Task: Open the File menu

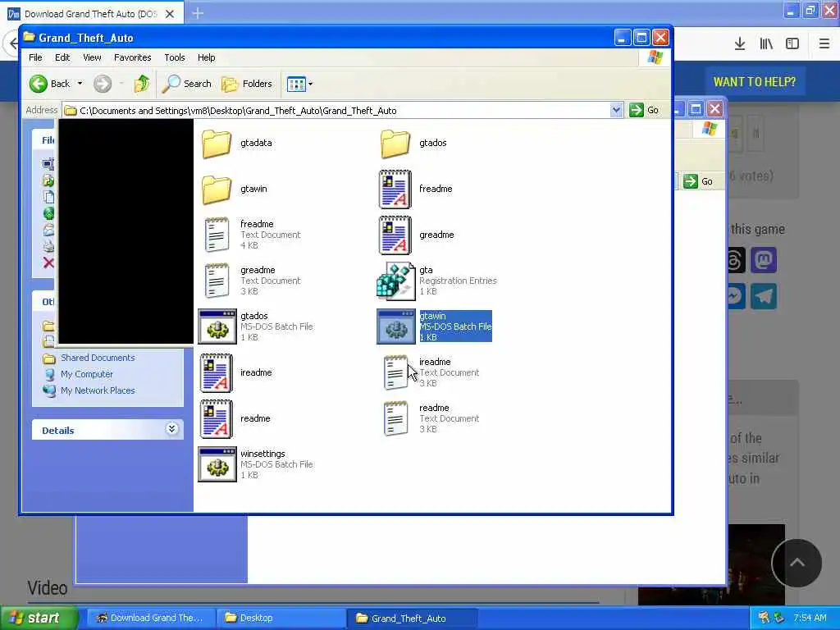Action: pos(35,57)
